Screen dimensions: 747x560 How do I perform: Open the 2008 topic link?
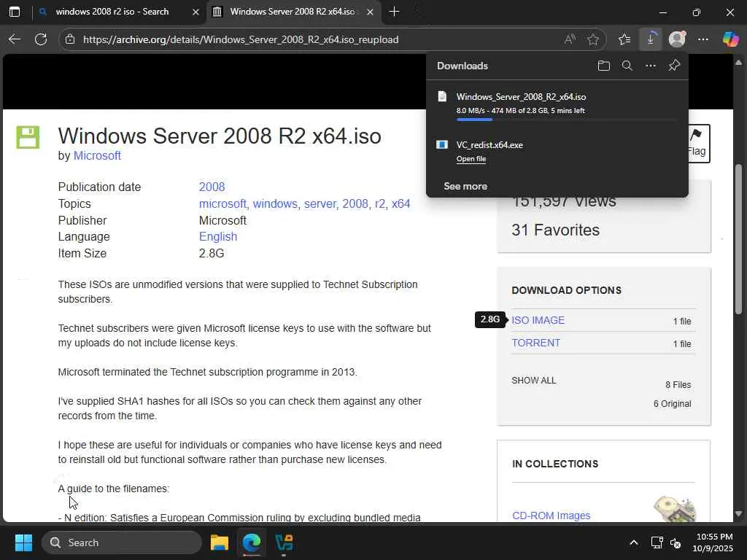pos(355,204)
